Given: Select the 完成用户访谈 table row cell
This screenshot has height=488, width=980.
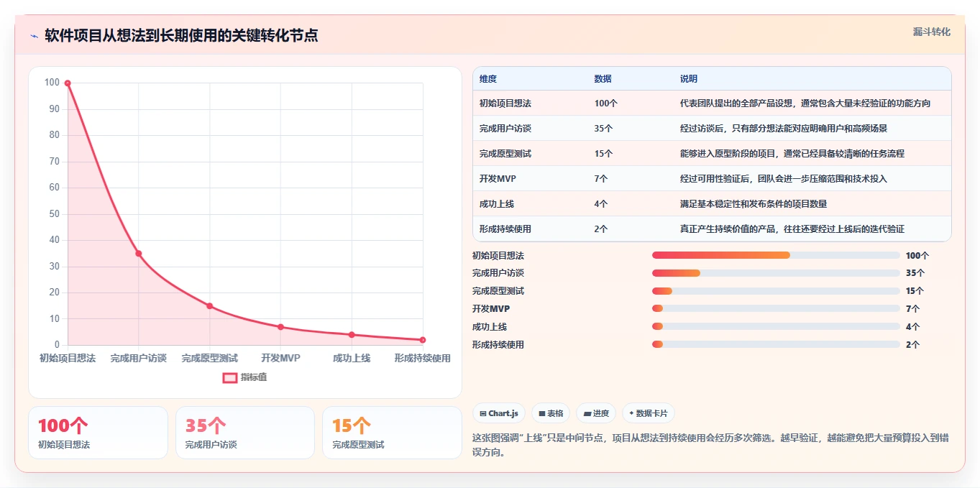Looking at the screenshot, I should [505, 129].
